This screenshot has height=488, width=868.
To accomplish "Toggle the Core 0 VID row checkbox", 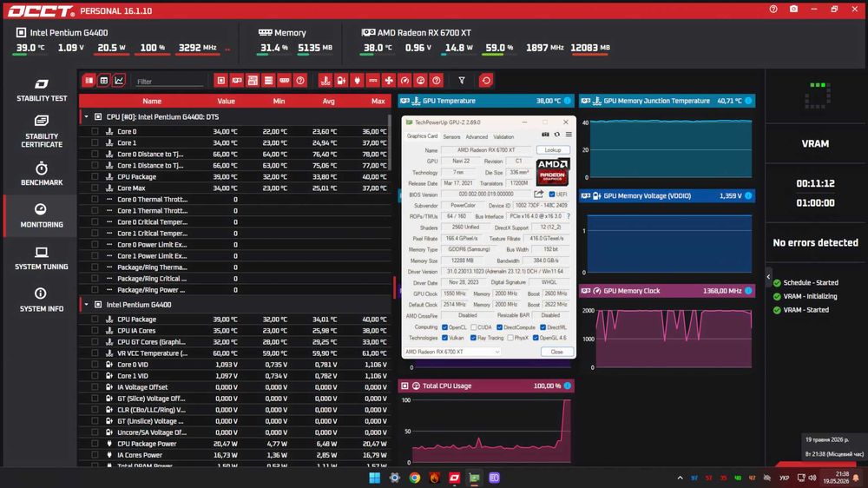I will (x=95, y=365).
